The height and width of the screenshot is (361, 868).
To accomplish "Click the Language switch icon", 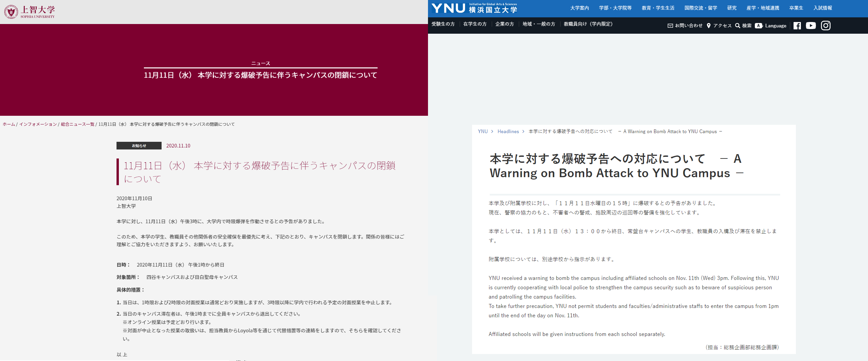I will pos(759,26).
